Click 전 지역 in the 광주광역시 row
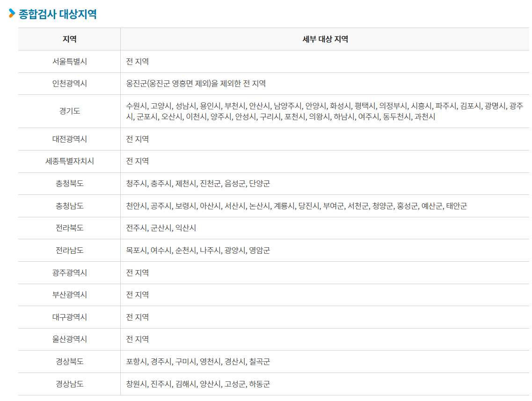The image size is (532, 401). coord(138,272)
